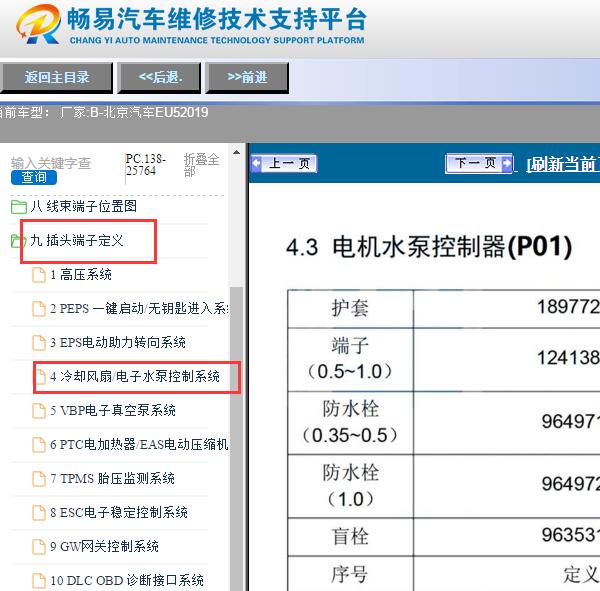Screen dimensions: 600x591
Task: Select 九 插头端子定义 tree item
Action: pos(77,240)
